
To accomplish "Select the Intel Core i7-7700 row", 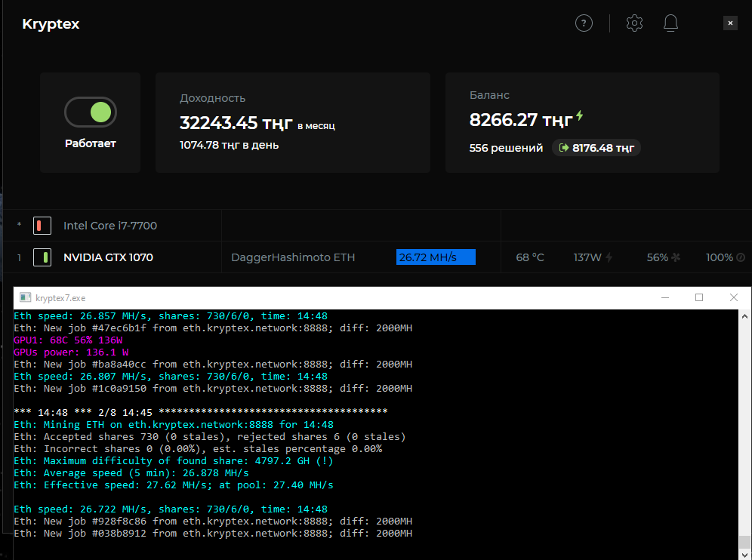I will (110, 226).
